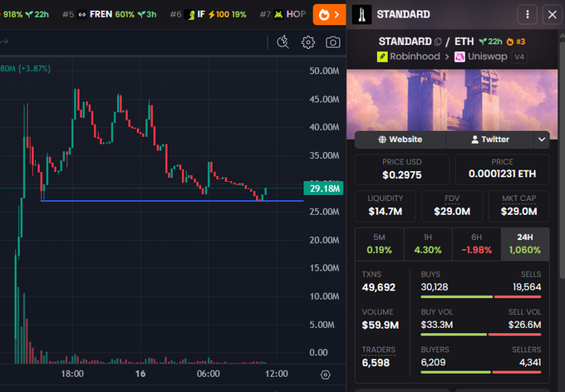
Task: Click the buys versus sells ratio bar
Action: point(481,296)
